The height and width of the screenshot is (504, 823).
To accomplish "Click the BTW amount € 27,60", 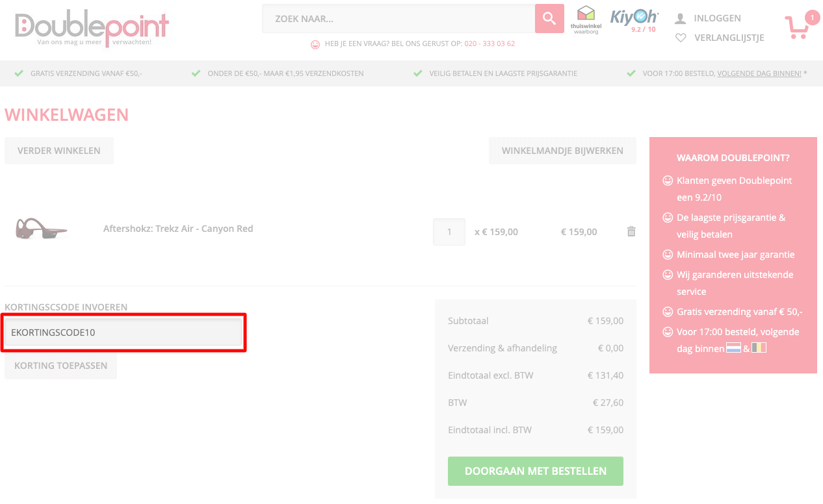I will tap(608, 403).
